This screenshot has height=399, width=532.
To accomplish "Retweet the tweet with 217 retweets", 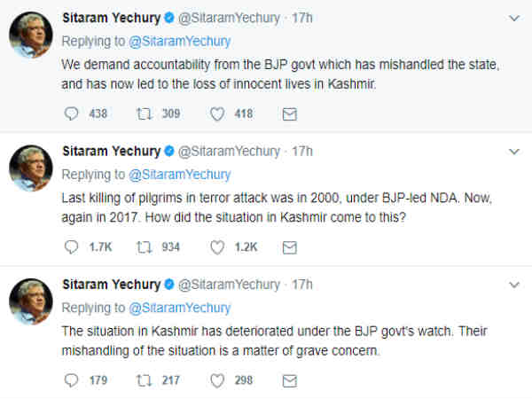I will (145, 379).
